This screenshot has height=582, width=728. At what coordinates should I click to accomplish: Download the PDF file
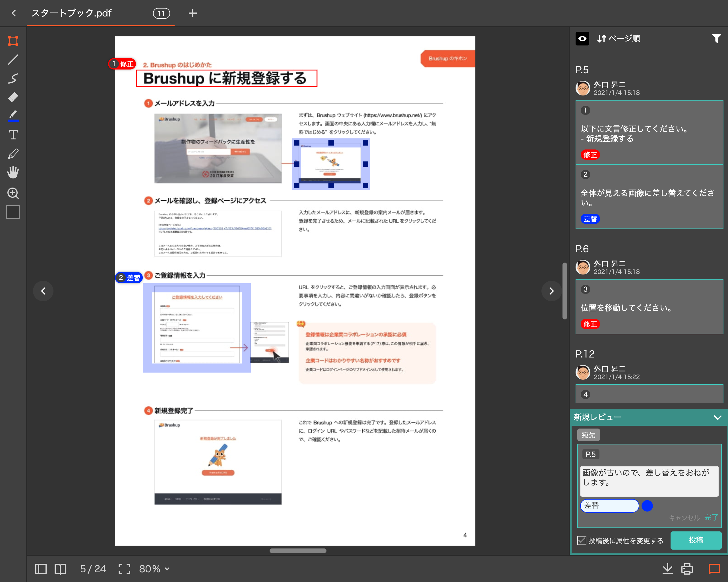(x=667, y=569)
